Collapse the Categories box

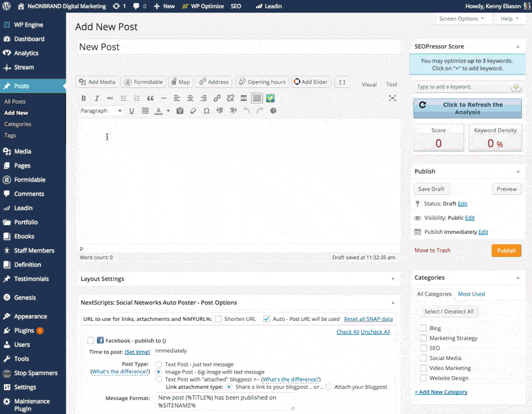coord(518,278)
